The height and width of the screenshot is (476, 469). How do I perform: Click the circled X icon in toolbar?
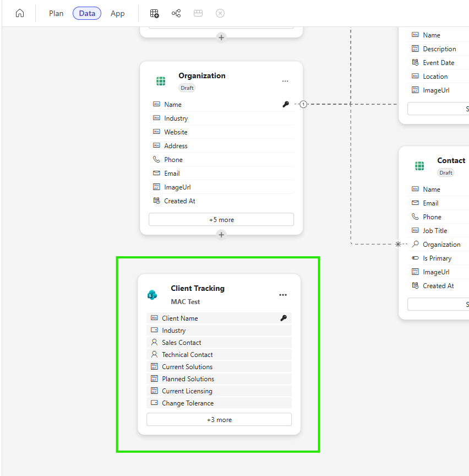pos(220,13)
